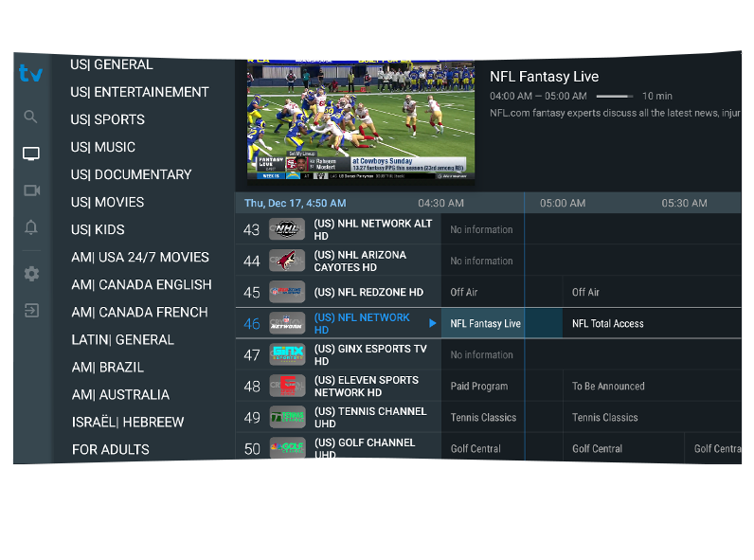Image resolution: width=754 pixels, height=560 pixels.
Task: Open ISRAËL| HEBREEW category
Action: click(x=128, y=422)
